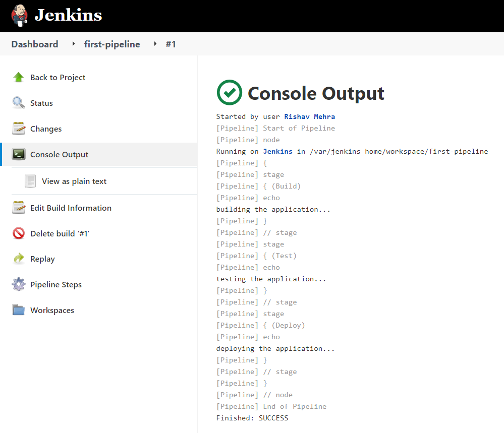Open the Rishav Mehra user link
The height and width of the screenshot is (433, 504).
(x=310, y=116)
